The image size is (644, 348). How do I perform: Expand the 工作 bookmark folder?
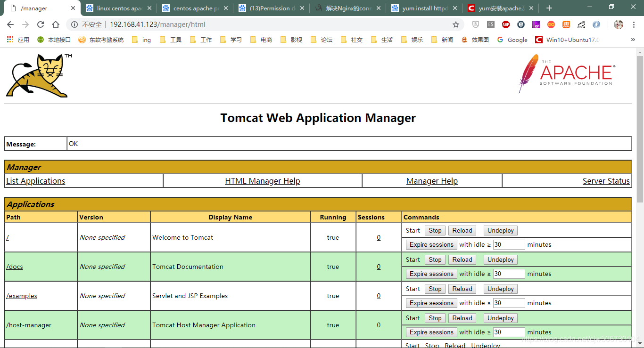[201, 40]
